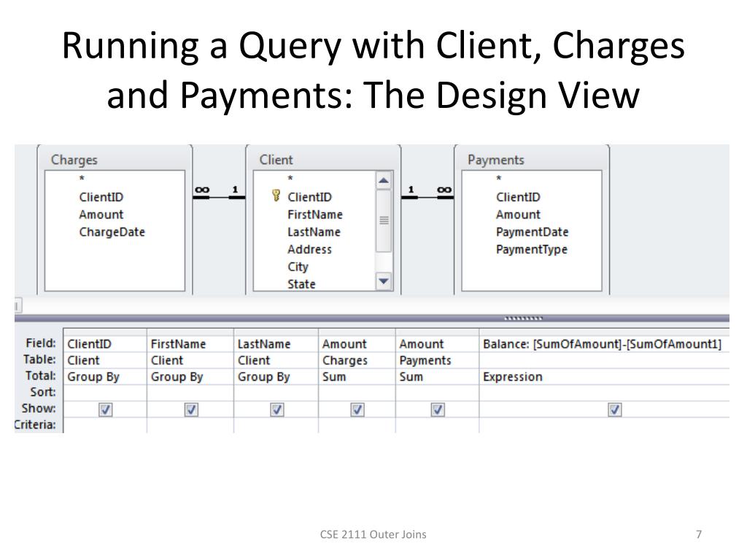
Task: Toggle Show checkbox for LastName column
Action: (276, 410)
